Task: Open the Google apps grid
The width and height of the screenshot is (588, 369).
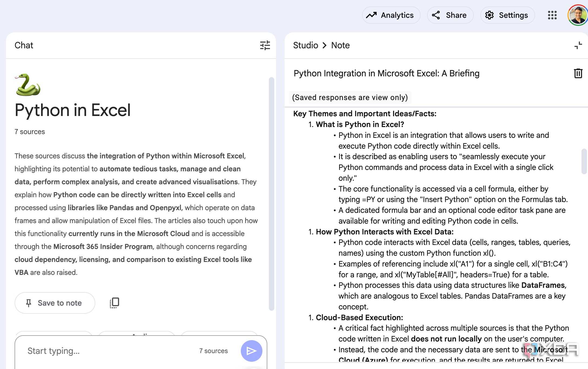Action: 552,15
